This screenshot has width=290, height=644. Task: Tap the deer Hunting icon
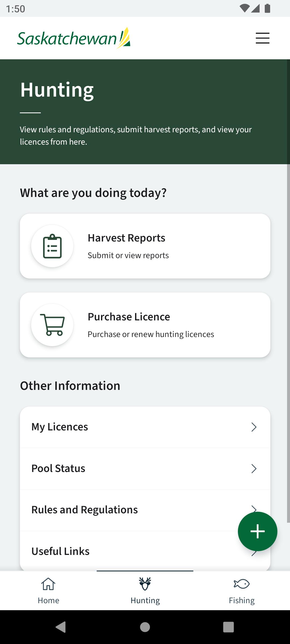pos(145,584)
